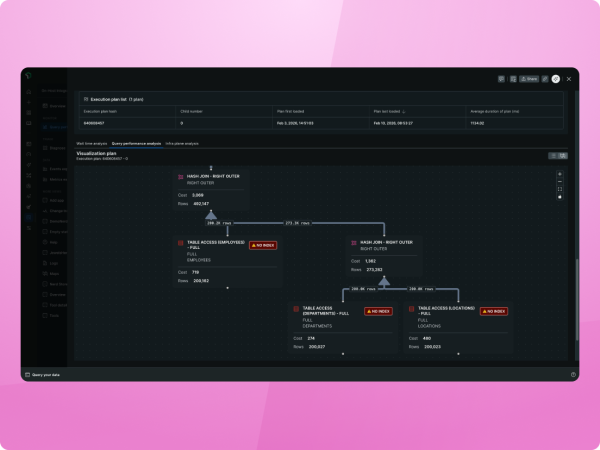Click the EMPLOYEES table access icon
Screen dimensions: 600x450
point(181,243)
